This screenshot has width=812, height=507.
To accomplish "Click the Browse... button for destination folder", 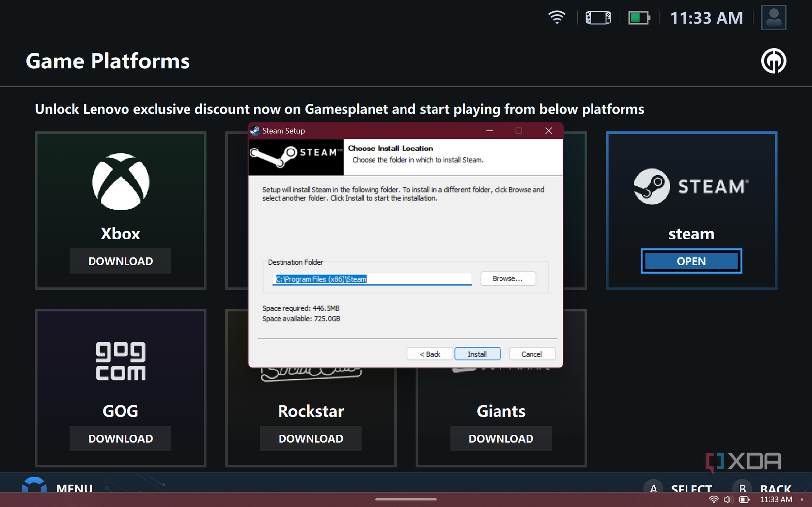I will click(x=508, y=279).
